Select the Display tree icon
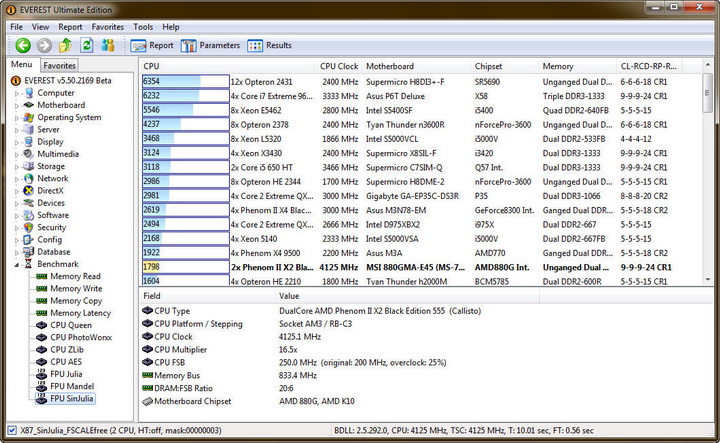720x443 pixels. (x=29, y=142)
